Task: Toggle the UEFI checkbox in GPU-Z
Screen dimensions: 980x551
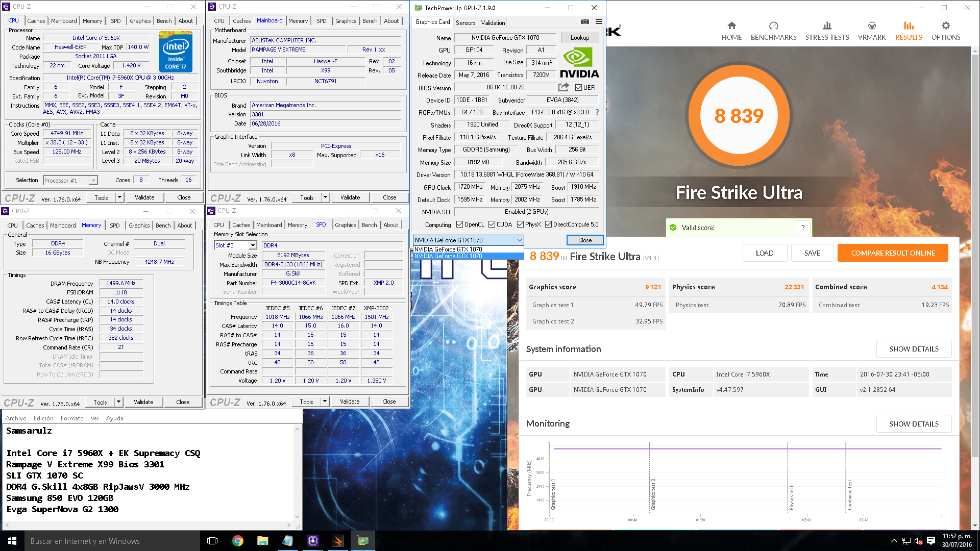Action: tap(578, 88)
